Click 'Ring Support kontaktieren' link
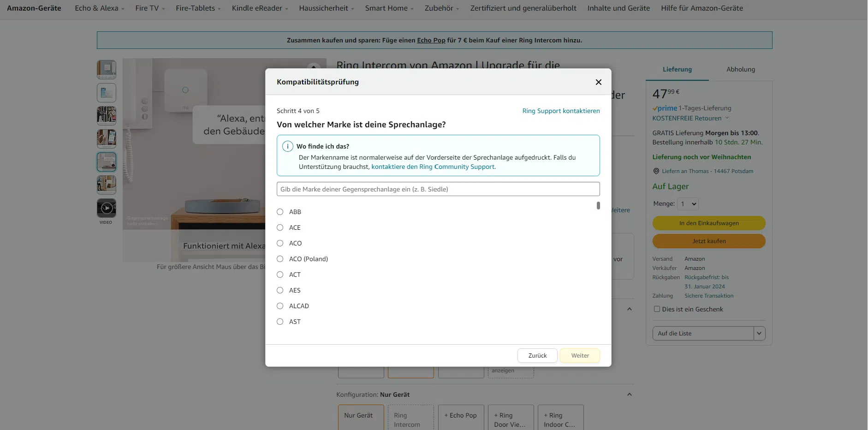The image size is (868, 430). pyautogui.click(x=561, y=111)
